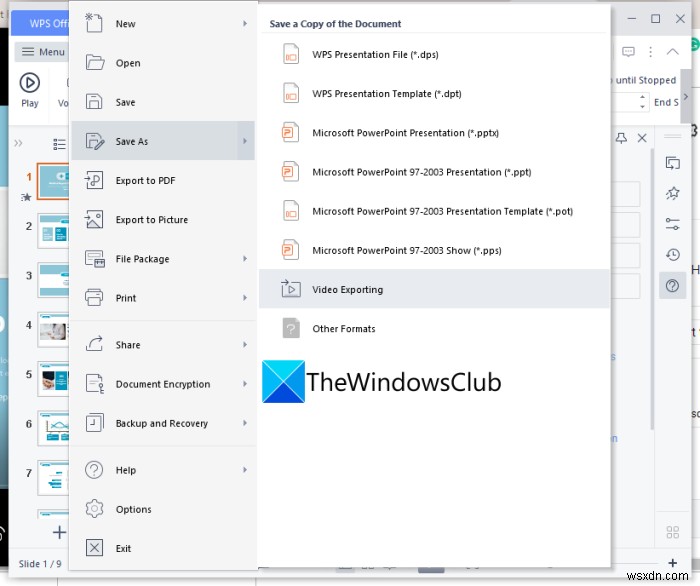Click the Print printer icon
This screenshot has height=586, width=700.
pos(94,298)
